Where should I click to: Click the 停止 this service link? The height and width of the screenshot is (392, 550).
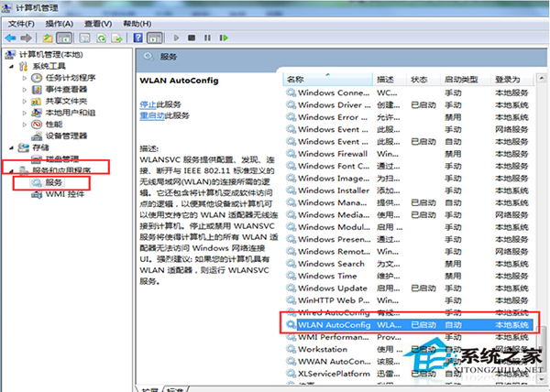pyautogui.click(x=148, y=104)
